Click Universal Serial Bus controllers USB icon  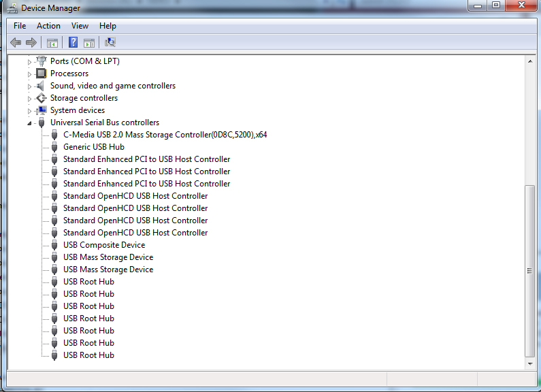(42, 122)
